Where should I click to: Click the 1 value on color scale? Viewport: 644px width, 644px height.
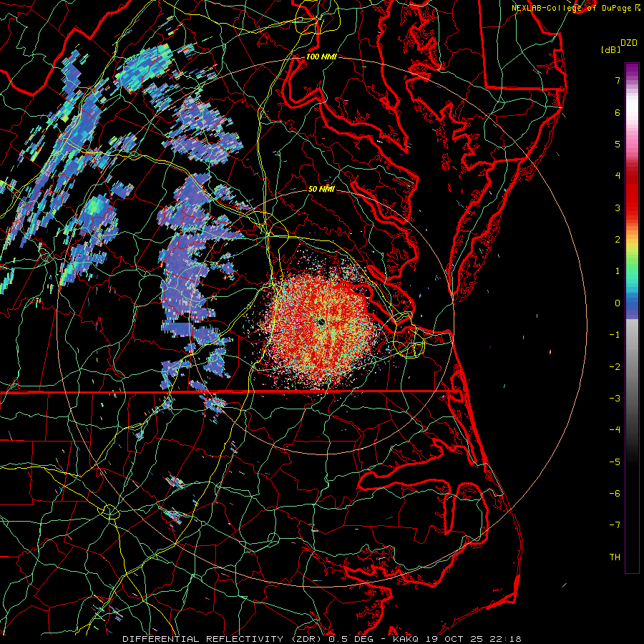pos(618,271)
